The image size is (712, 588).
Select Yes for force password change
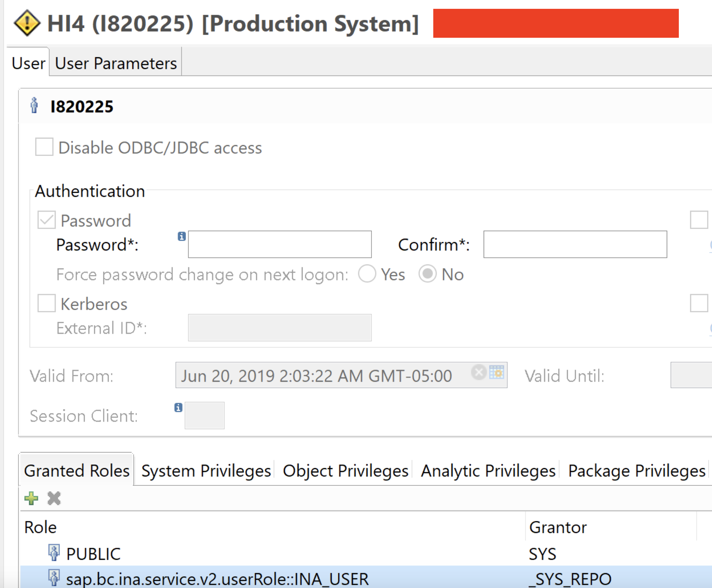pyautogui.click(x=367, y=274)
